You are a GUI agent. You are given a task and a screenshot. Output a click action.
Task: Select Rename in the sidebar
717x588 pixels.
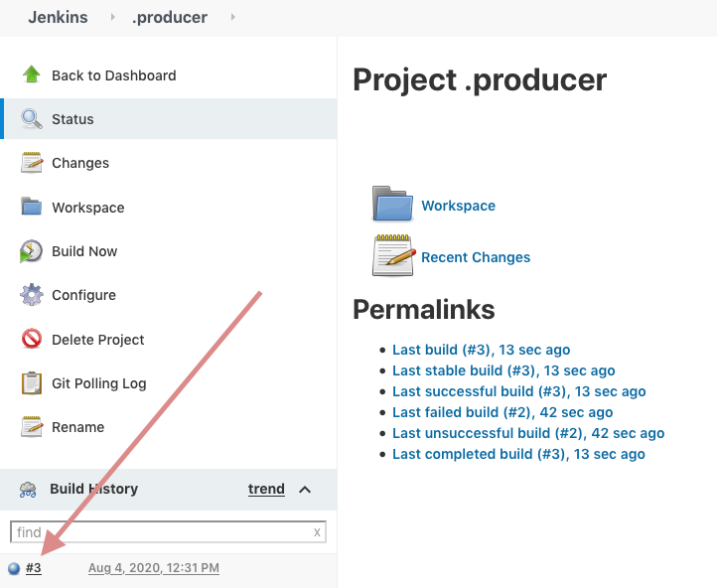(77, 427)
